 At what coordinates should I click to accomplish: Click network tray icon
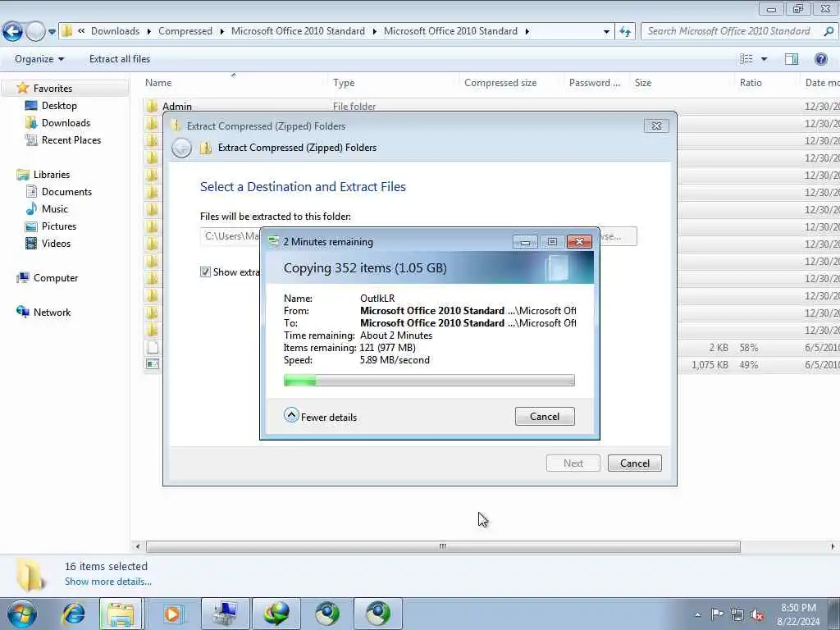point(737,614)
